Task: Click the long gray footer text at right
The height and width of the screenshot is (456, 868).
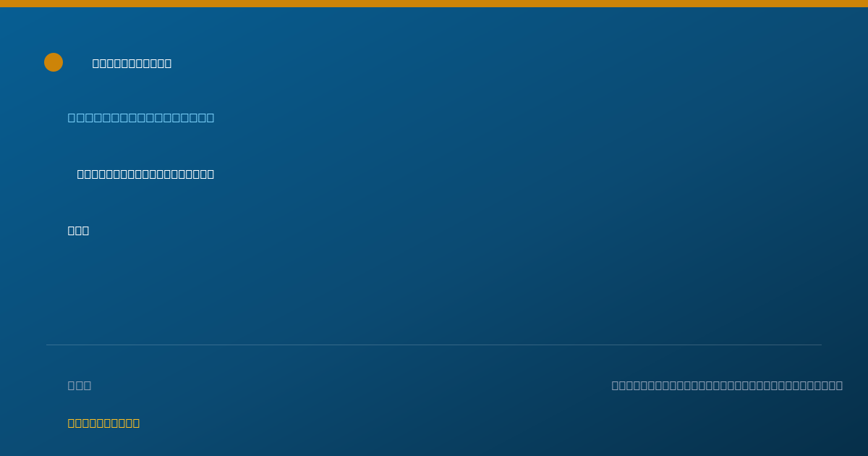Action: coord(727,385)
